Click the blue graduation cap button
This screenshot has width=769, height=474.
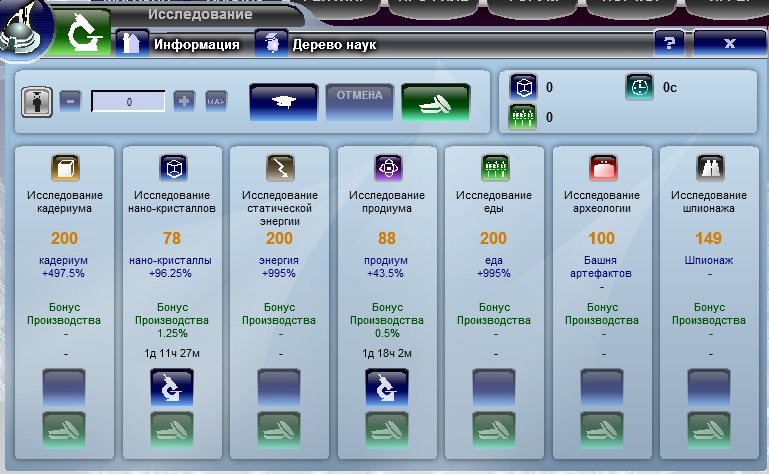click(x=283, y=101)
